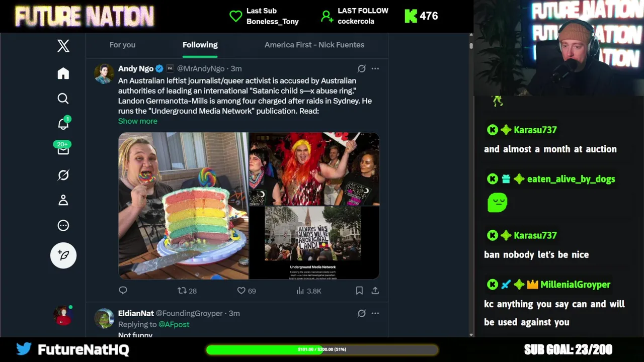Viewport: 644px width, 362px height.
Task: Click the @MrAndyNgo handle
Action: tap(200, 68)
